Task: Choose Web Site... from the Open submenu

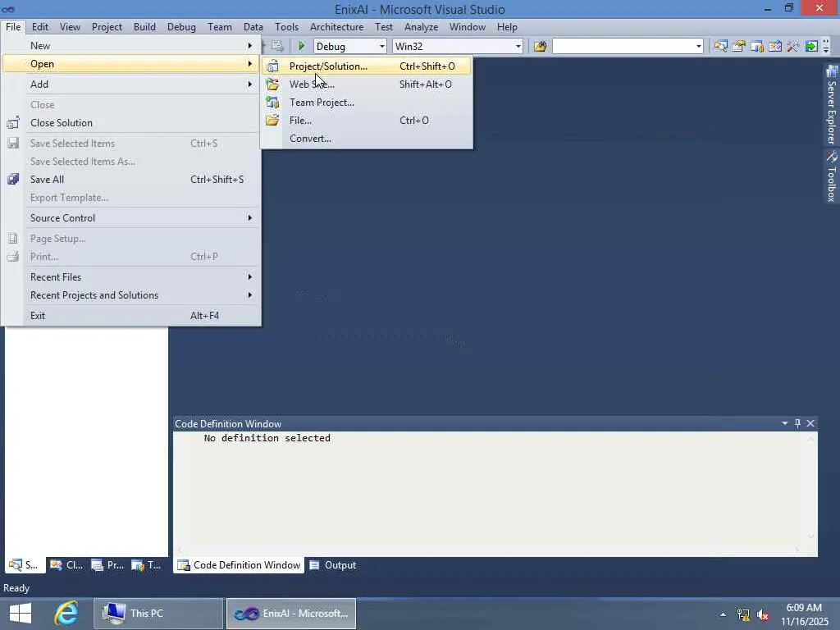Action: click(367, 84)
